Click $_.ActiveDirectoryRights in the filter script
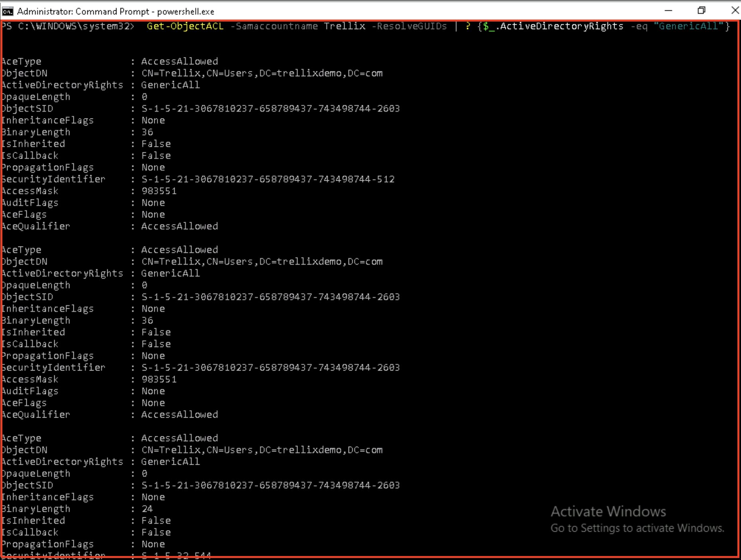 pyautogui.click(x=553, y=26)
